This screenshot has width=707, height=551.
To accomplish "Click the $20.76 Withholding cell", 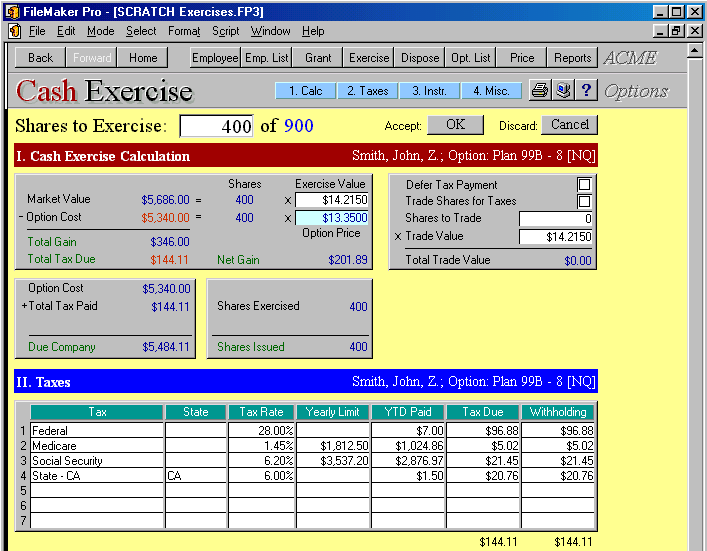I will (x=558, y=475).
